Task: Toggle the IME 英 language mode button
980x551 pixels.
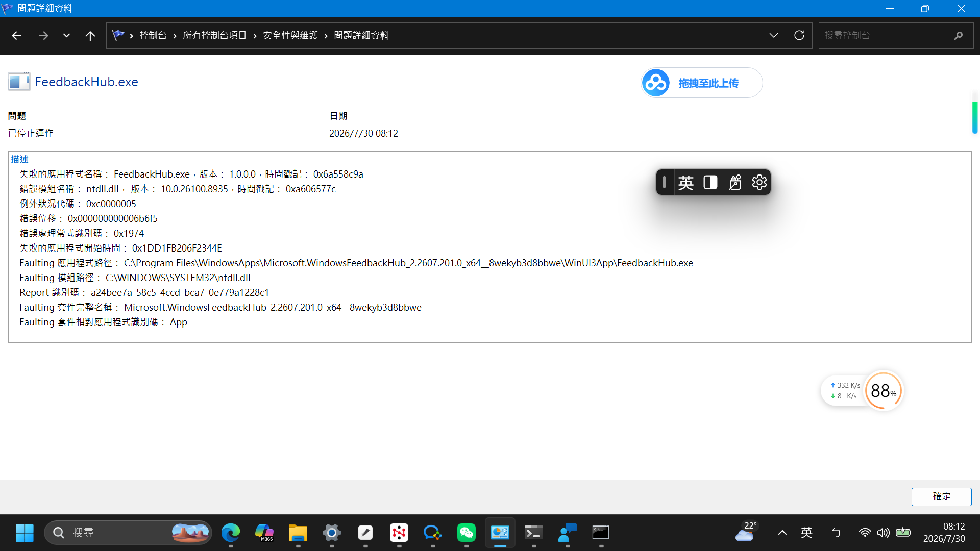Action: point(686,182)
